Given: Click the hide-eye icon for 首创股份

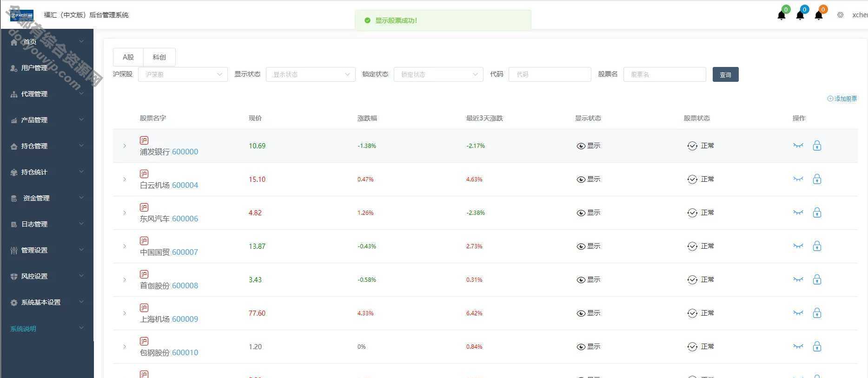Looking at the screenshot, I should coord(798,279).
